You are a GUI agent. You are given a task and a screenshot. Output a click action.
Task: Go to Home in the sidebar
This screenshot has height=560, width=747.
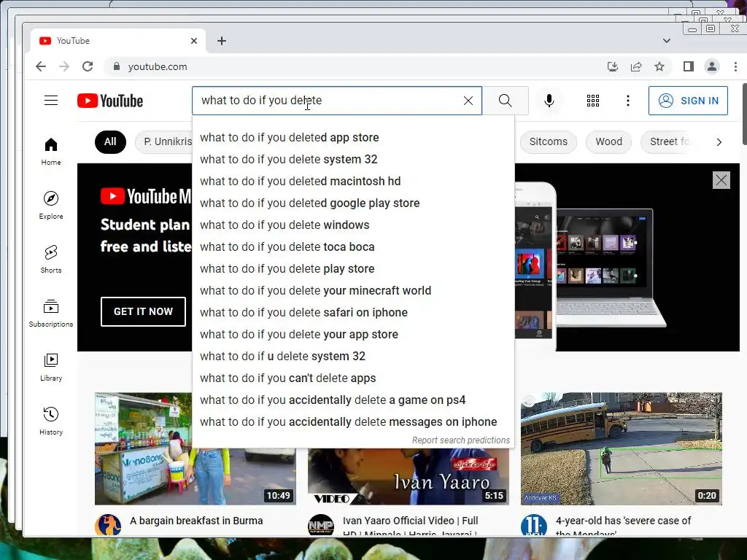[51, 152]
